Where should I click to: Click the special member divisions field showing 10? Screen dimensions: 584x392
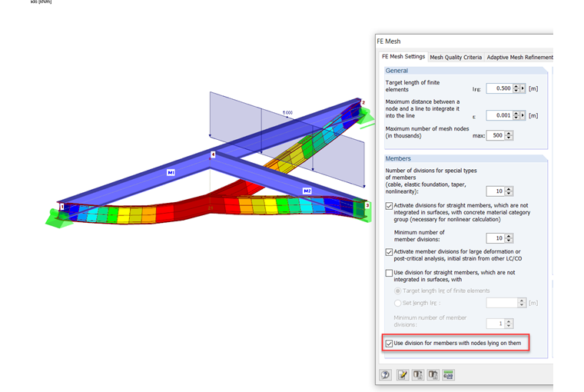pos(496,191)
